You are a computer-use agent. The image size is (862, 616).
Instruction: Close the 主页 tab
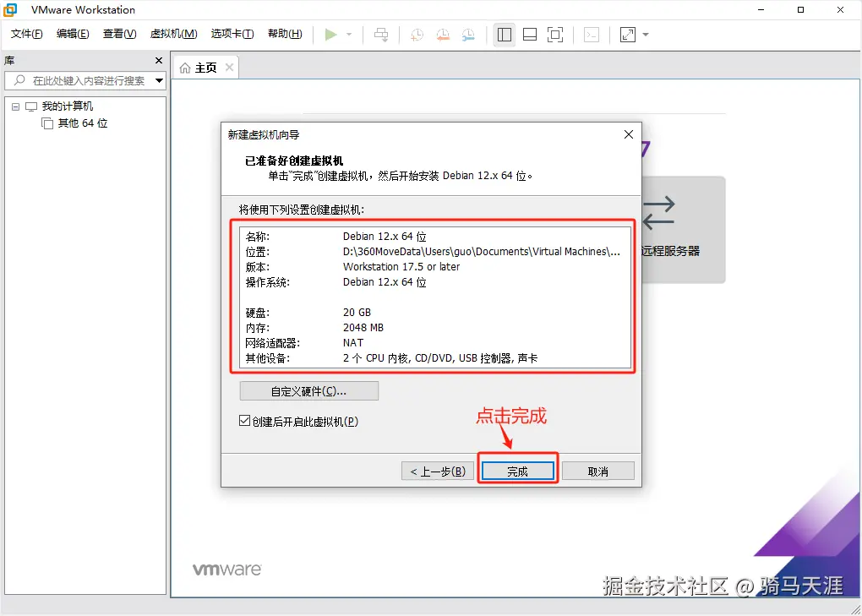pos(230,67)
